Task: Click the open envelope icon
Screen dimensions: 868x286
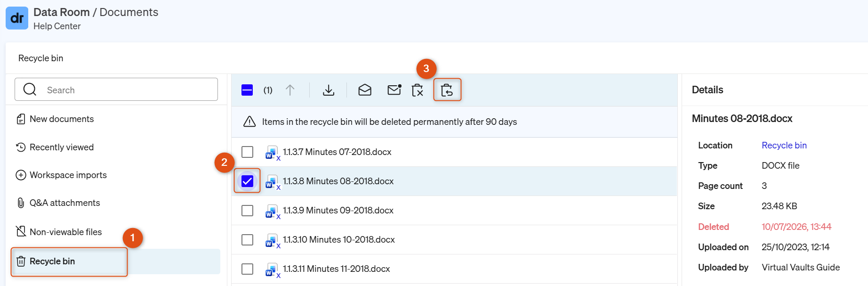Action: click(365, 90)
